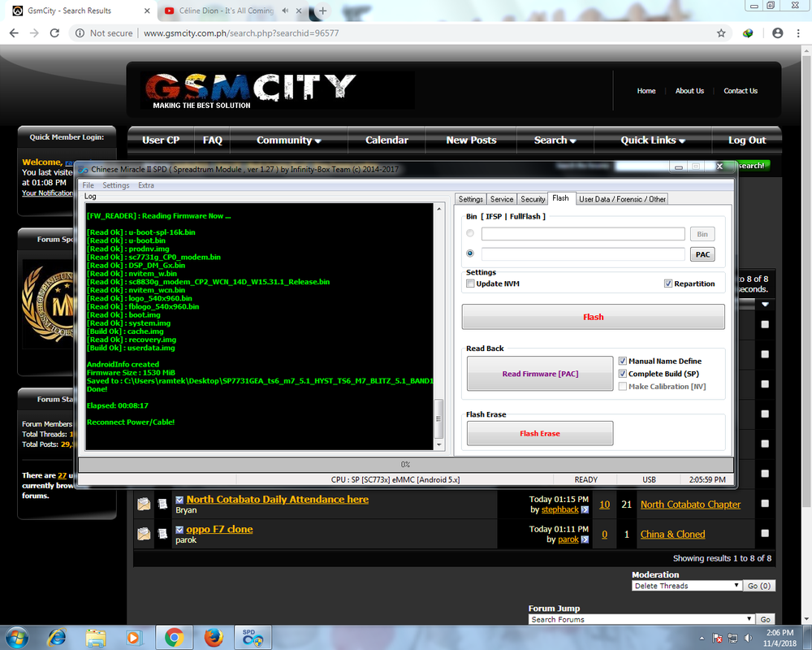Launch Internet Explorer from the taskbar

coord(57,637)
